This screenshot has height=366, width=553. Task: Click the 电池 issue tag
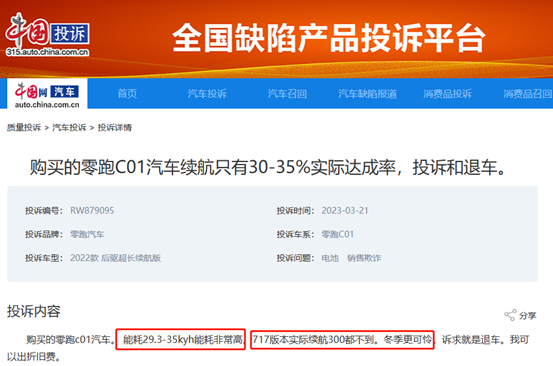click(x=330, y=258)
